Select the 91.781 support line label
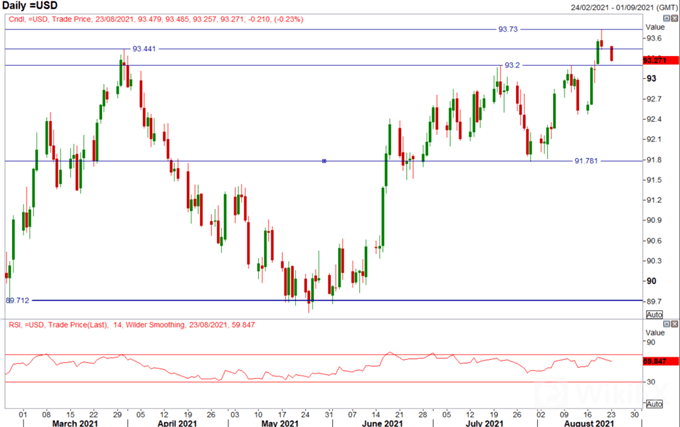Screen dimensions: 680x427 586,161
